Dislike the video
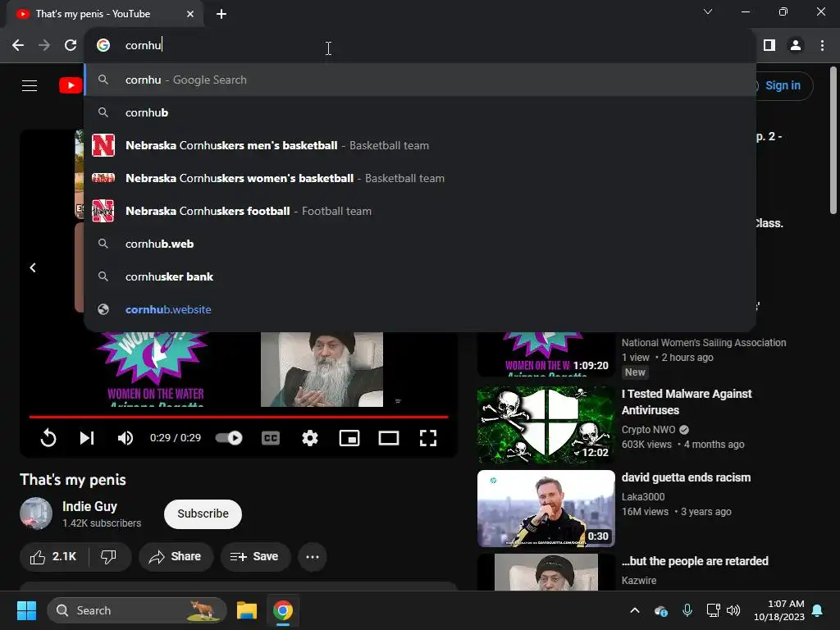 (109, 557)
